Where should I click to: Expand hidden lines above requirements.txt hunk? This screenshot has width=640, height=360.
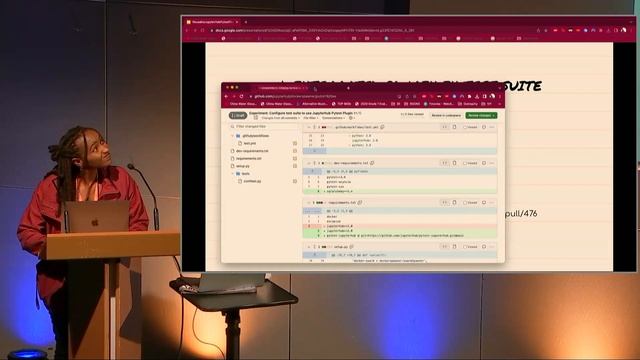point(312,211)
